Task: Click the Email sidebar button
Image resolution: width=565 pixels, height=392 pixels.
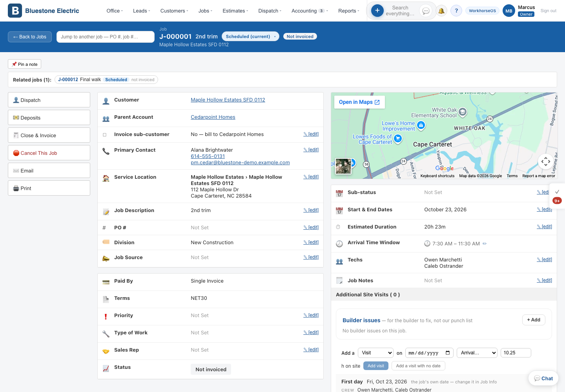Action: click(x=49, y=171)
